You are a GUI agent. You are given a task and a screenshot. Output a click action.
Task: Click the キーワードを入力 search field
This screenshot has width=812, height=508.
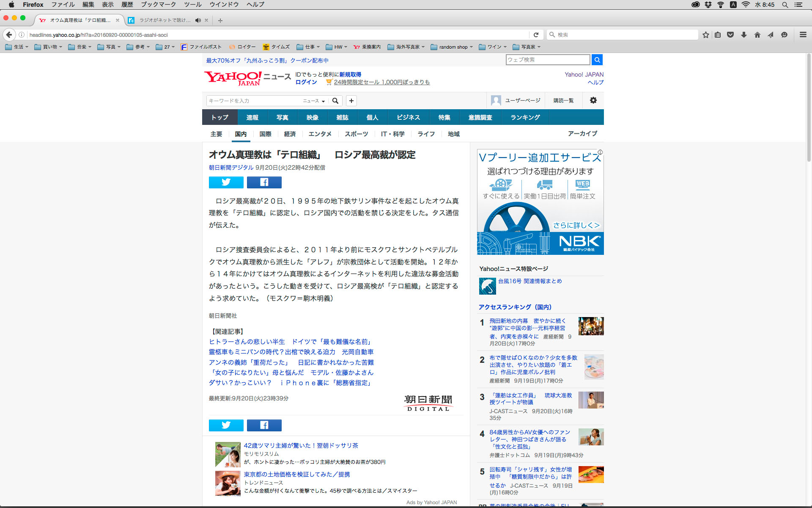253,101
